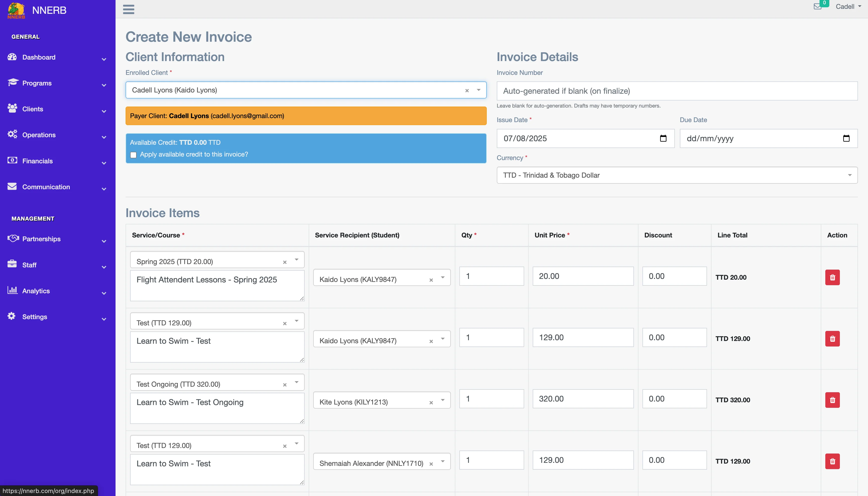Open the Shemaiah Alexander recipient dropdown

[x=442, y=461]
